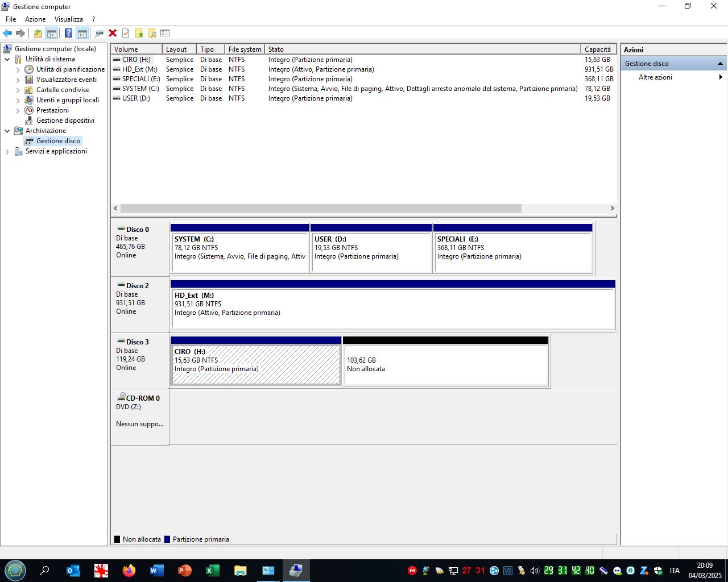Click the Forward arrow in toolbar
Image resolution: width=728 pixels, height=582 pixels.
tap(20, 33)
